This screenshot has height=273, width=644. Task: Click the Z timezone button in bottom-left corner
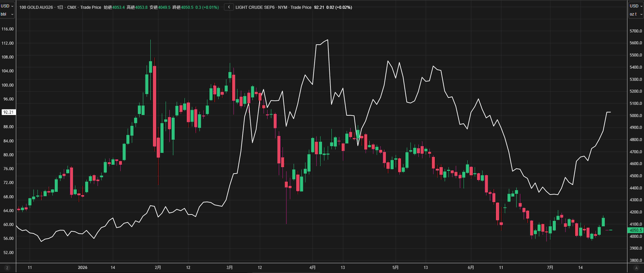[x=8, y=267]
